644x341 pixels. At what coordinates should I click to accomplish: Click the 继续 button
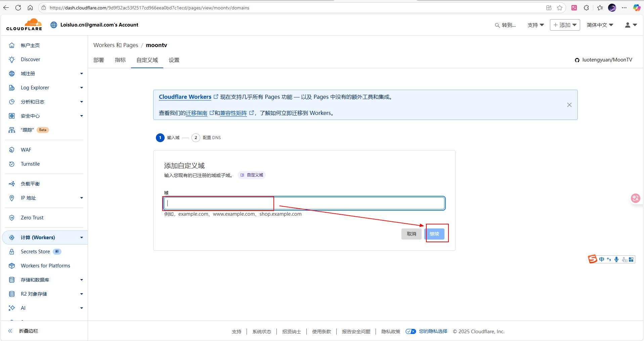click(x=434, y=234)
